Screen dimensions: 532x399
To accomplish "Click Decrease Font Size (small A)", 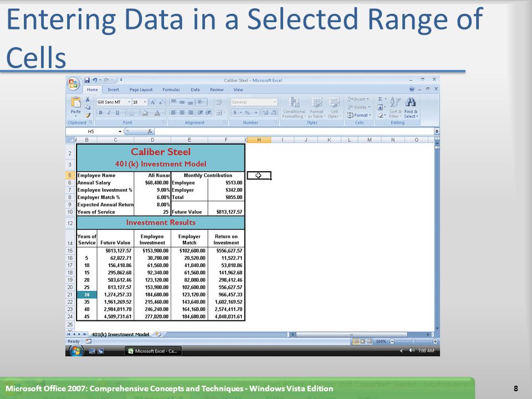I will [x=161, y=102].
